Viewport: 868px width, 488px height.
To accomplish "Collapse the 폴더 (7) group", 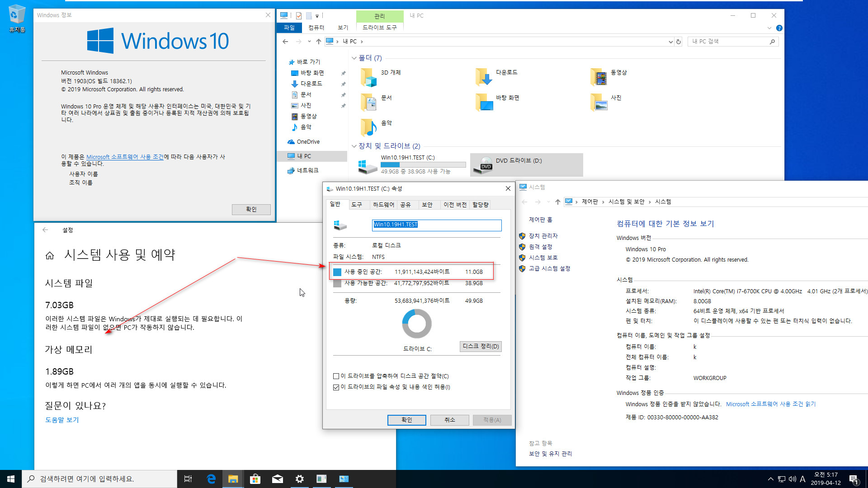I will (x=354, y=58).
